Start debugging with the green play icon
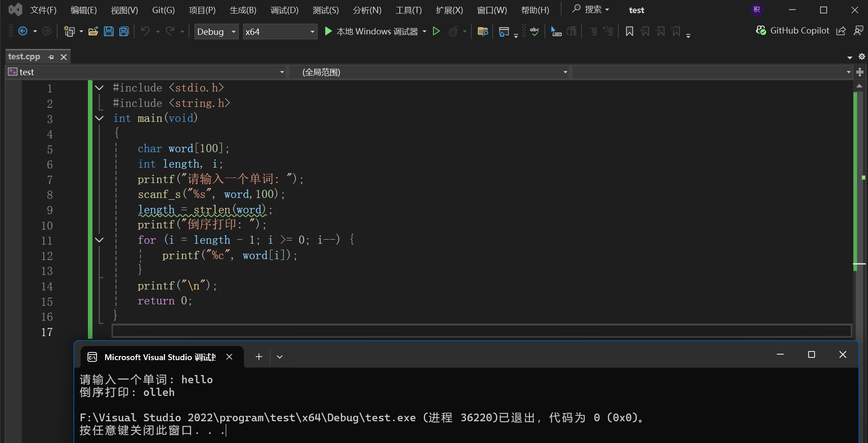This screenshot has height=443, width=868. point(328,31)
